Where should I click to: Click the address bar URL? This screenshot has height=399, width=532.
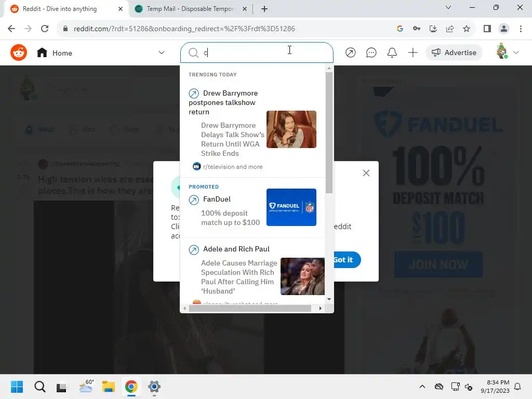pyautogui.click(x=184, y=29)
